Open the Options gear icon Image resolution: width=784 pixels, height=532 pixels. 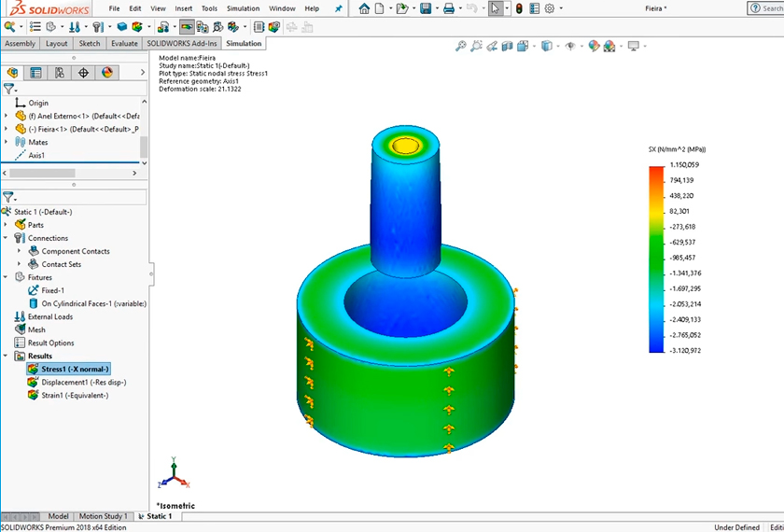[x=550, y=8]
